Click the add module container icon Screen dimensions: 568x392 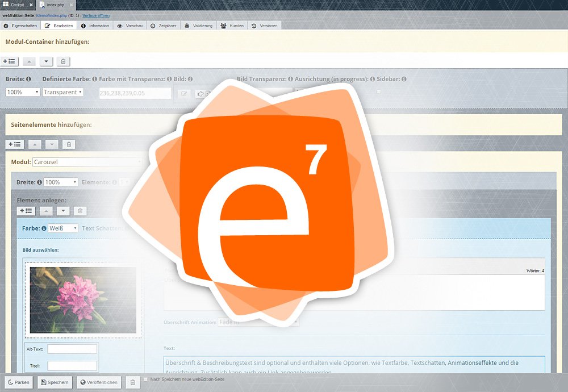tap(9, 60)
